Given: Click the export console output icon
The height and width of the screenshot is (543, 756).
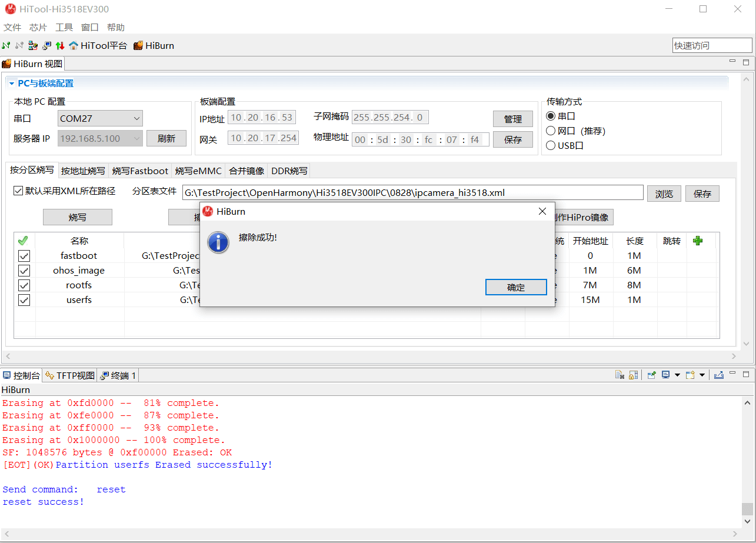Looking at the screenshot, I should coord(719,375).
